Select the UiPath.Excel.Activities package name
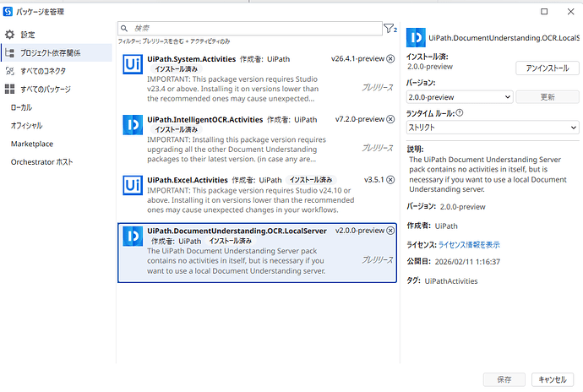 [x=188, y=180]
